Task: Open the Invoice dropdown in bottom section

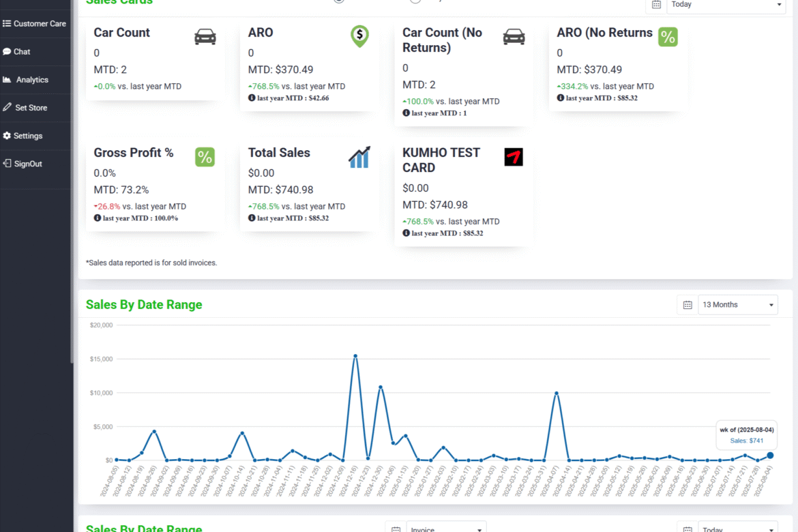Action: coord(446,527)
